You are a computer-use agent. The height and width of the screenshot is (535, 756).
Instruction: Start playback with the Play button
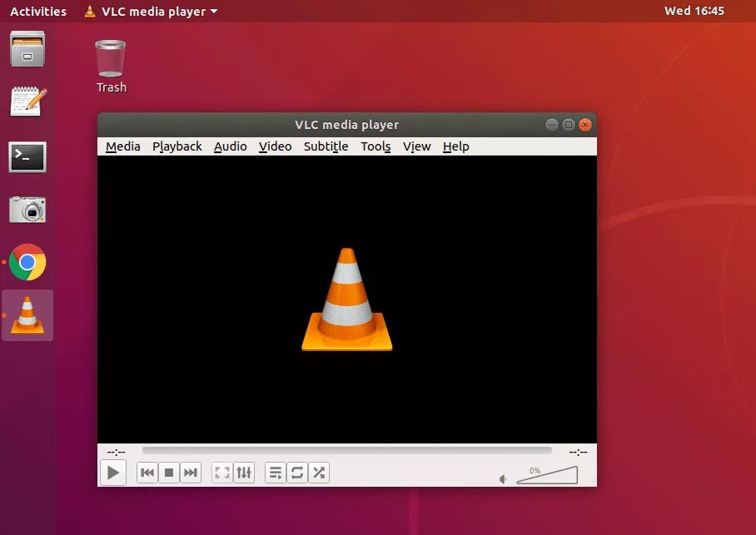[x=113, y=473]
